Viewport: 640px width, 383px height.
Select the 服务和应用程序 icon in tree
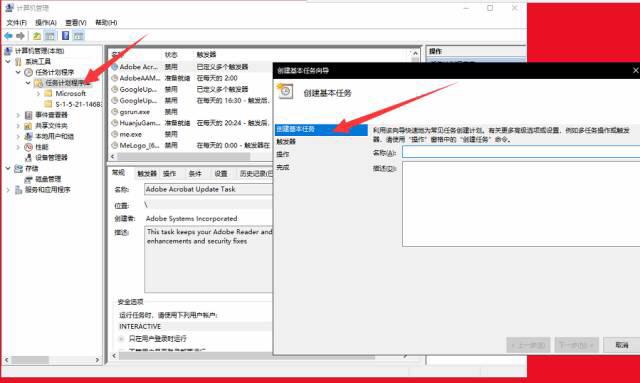pos(18,190)
